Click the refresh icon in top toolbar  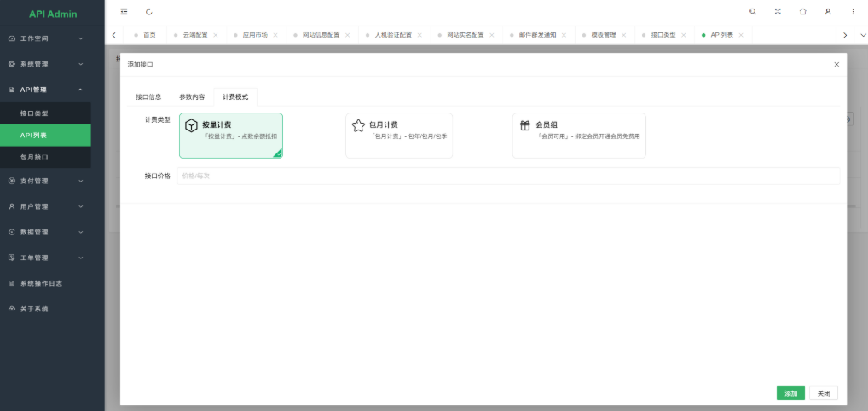click(149, 12)
